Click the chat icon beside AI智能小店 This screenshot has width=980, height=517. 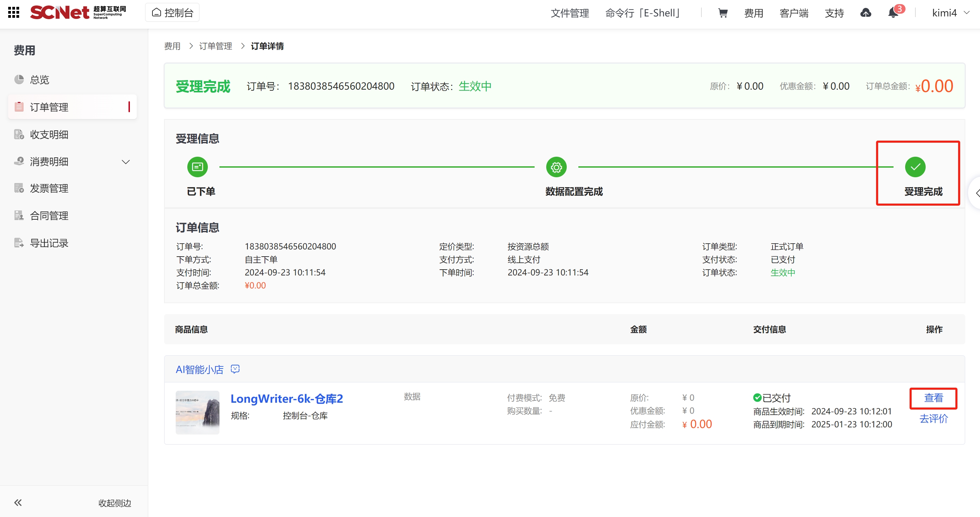click(x=235, y=369)
